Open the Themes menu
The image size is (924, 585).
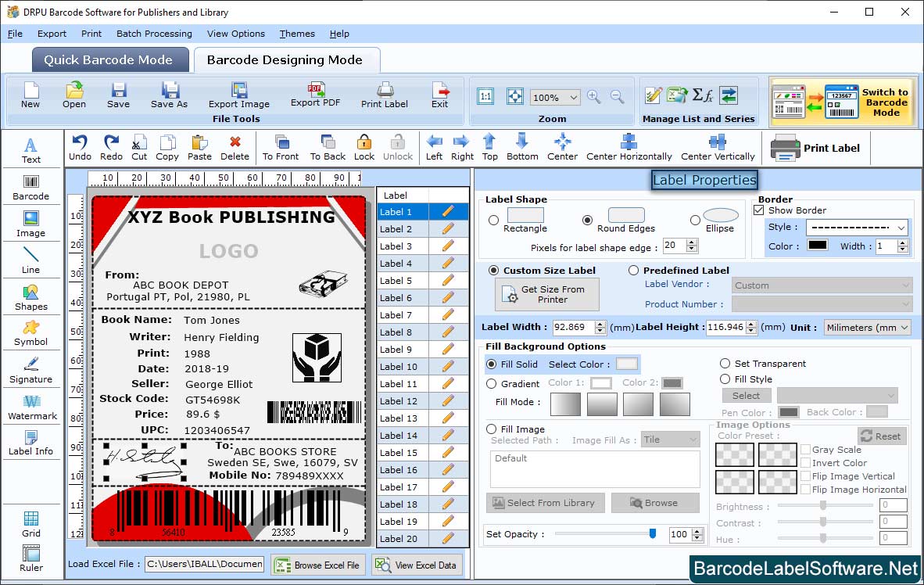click(297, 34)
